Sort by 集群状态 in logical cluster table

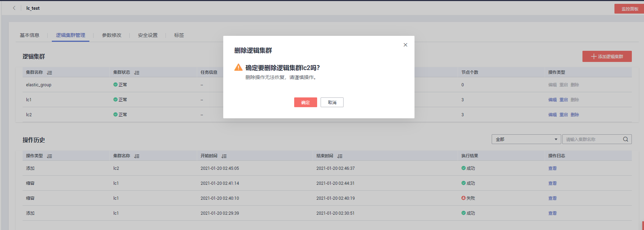(x=137, y=73)
